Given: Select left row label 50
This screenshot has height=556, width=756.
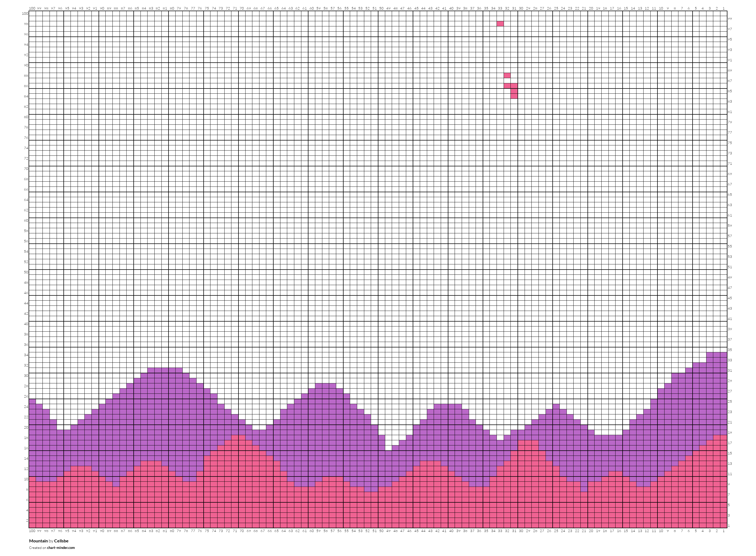Looking at the screenshot, I should click(x=26, y=272).
